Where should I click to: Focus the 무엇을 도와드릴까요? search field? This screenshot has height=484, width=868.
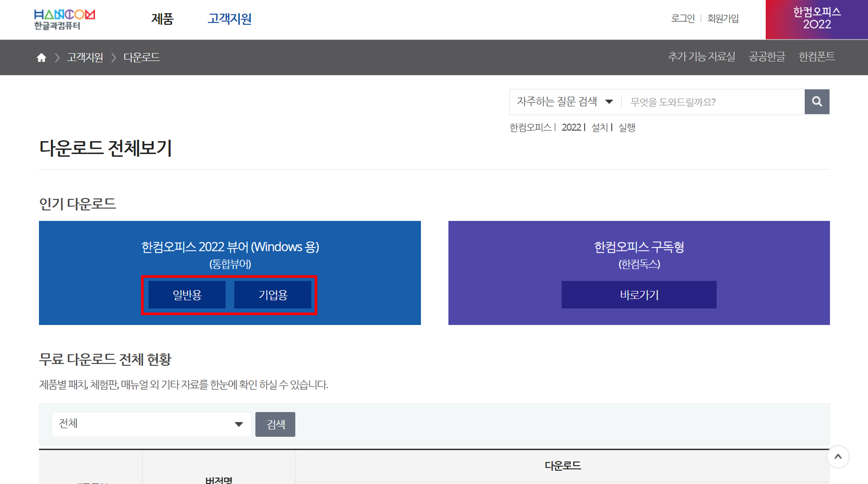[713, 102]
